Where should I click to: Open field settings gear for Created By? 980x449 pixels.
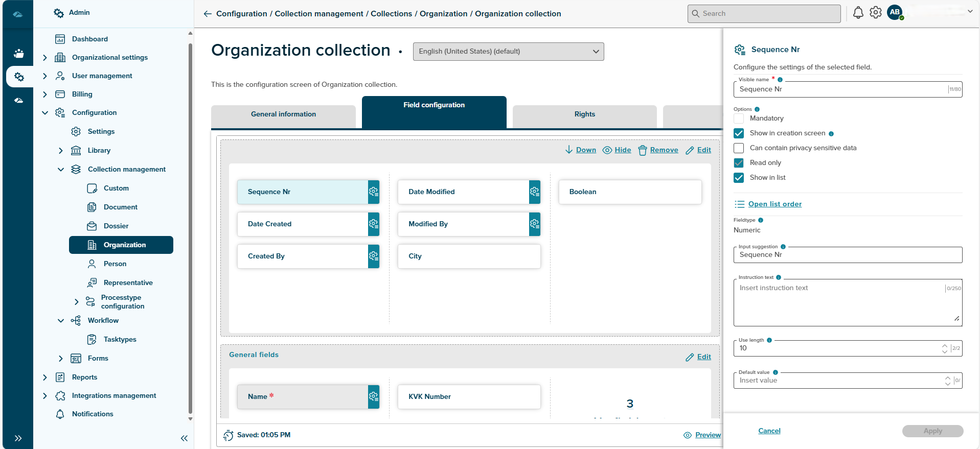coord(374,256)
